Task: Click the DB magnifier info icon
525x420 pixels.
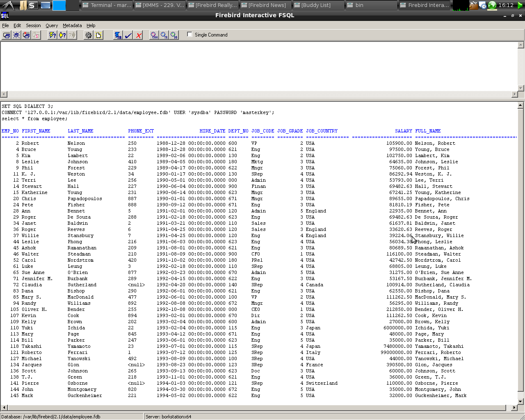Action: click(174, 35)
